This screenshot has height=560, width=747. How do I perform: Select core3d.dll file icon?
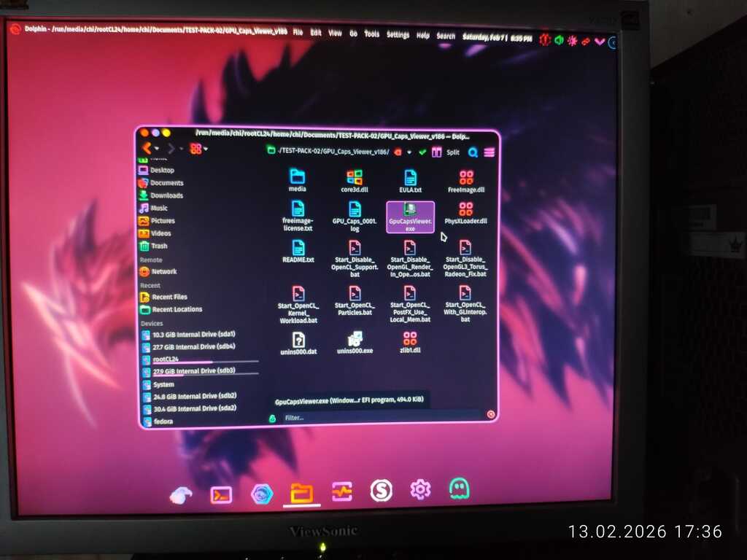[355, 177]
